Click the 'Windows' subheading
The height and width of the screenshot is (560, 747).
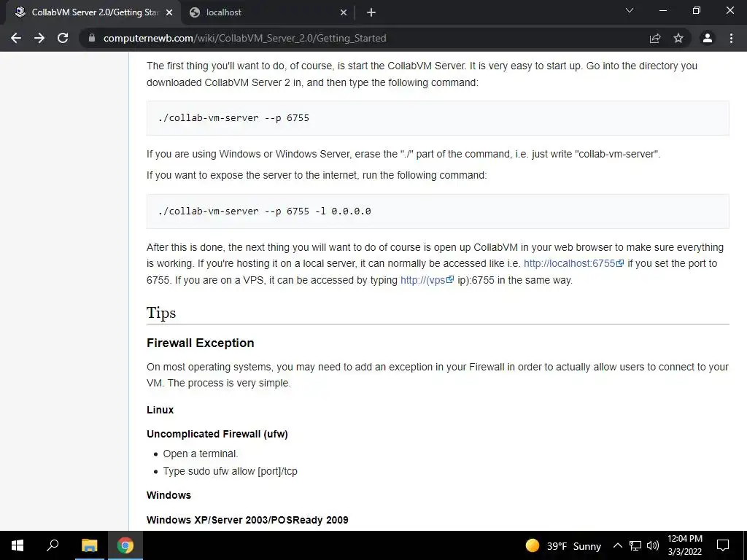coord(169,495)
